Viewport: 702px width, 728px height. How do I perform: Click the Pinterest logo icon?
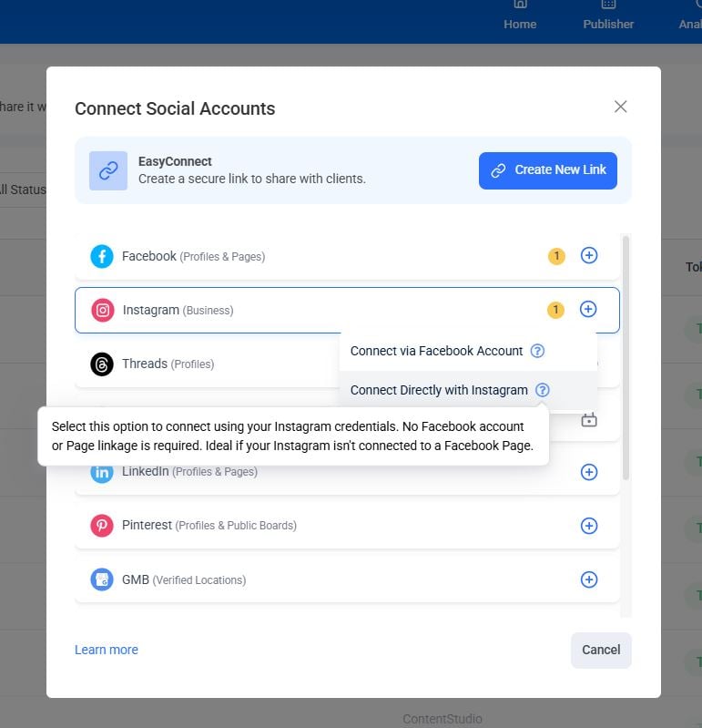coord(102,526)
